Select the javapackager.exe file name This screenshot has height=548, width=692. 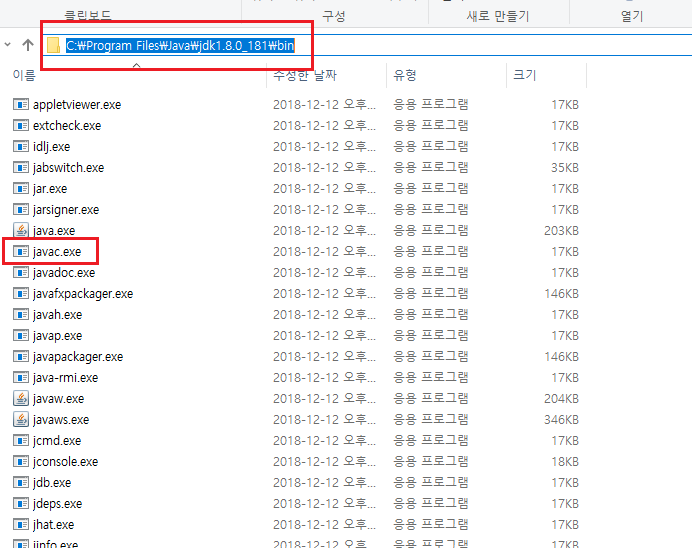78,357
